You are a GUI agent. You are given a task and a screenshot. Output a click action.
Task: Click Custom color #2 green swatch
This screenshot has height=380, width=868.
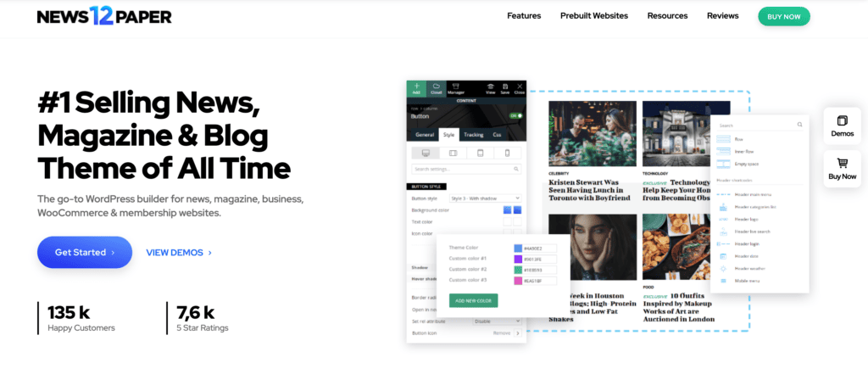[518, 270]
